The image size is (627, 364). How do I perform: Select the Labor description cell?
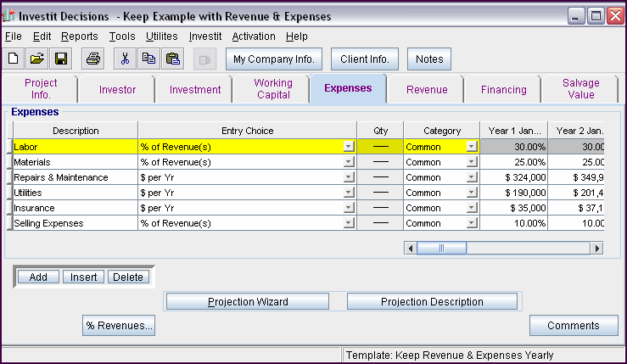(76, 147)
